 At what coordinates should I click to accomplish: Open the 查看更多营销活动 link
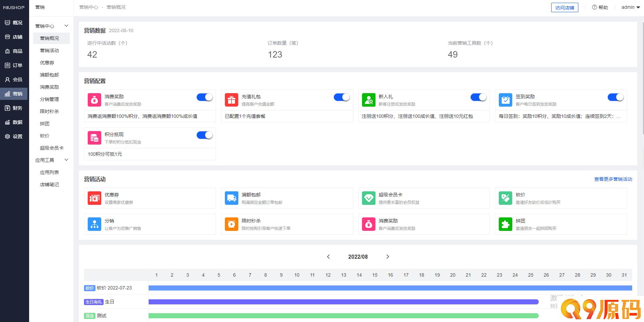tap(613, 179)
